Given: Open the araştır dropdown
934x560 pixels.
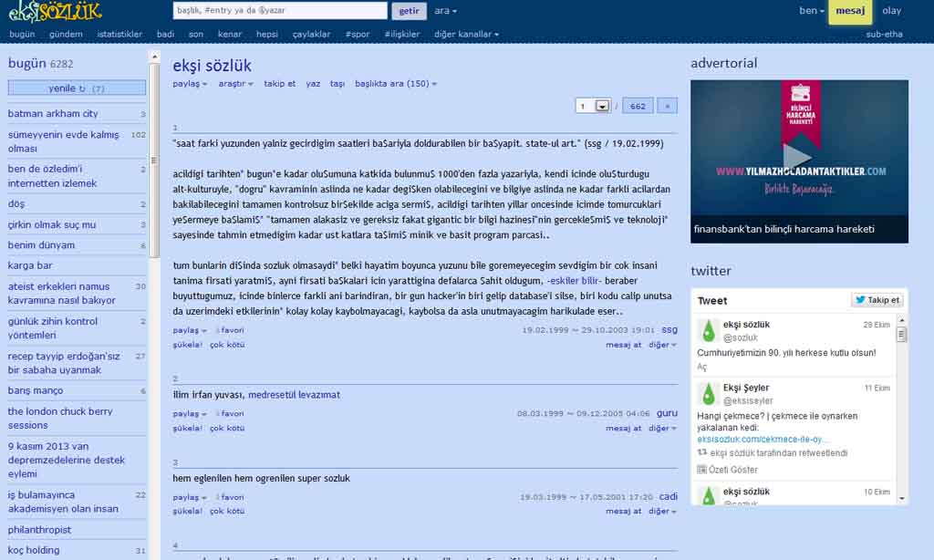Looking at the screenshot, I should [x=236, y=84].
